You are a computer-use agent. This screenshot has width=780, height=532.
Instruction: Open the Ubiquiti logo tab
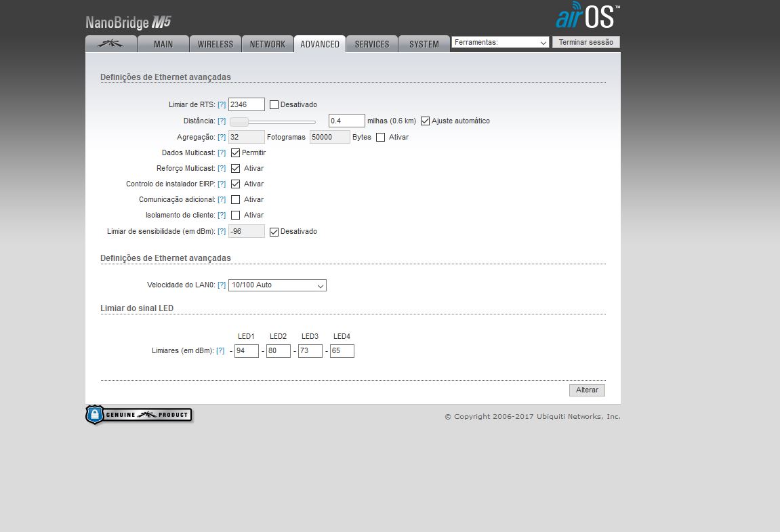pyautogui.click(x=111, y=44)
